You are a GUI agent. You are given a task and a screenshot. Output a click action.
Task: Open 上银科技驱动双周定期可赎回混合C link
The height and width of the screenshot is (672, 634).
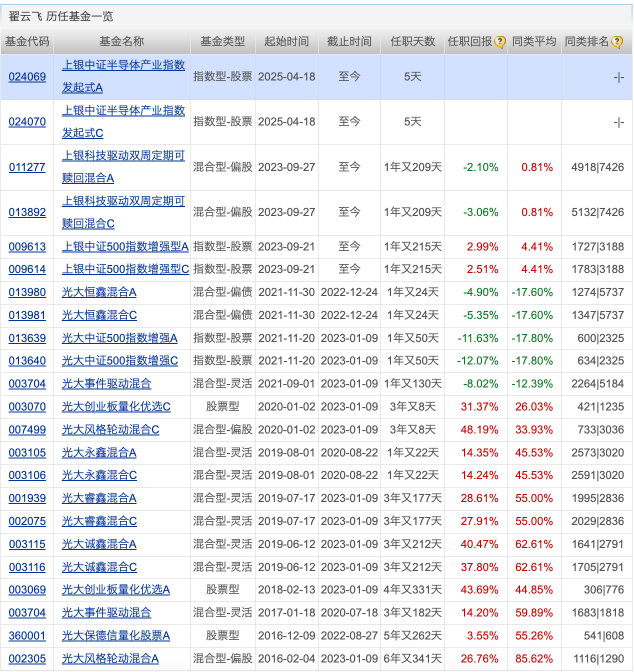click(x=123, y=212)
